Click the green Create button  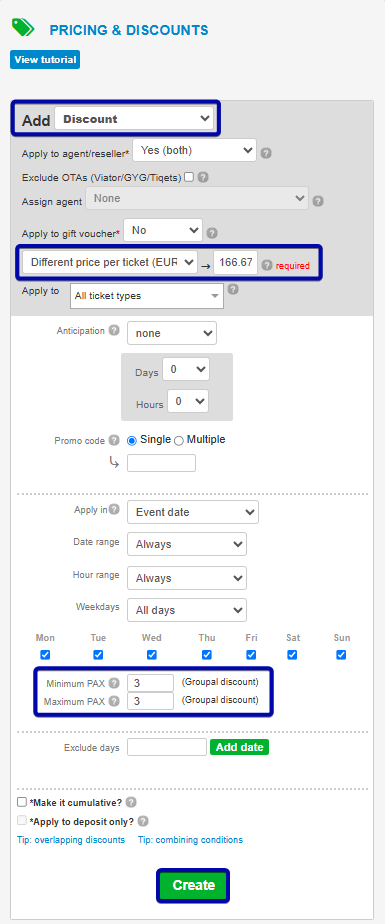click(x=193, y=885)
